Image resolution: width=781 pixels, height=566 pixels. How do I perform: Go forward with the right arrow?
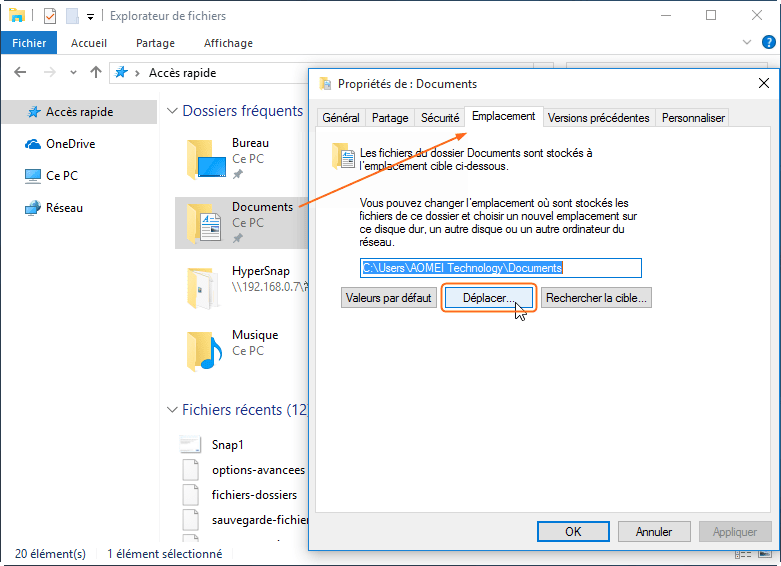(49, 72)
